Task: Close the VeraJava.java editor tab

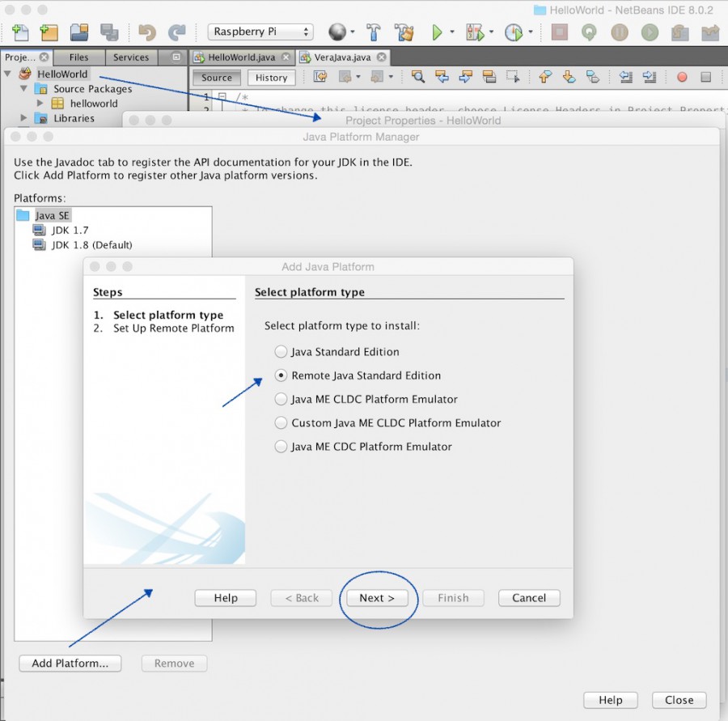Action: pos(381,57)
